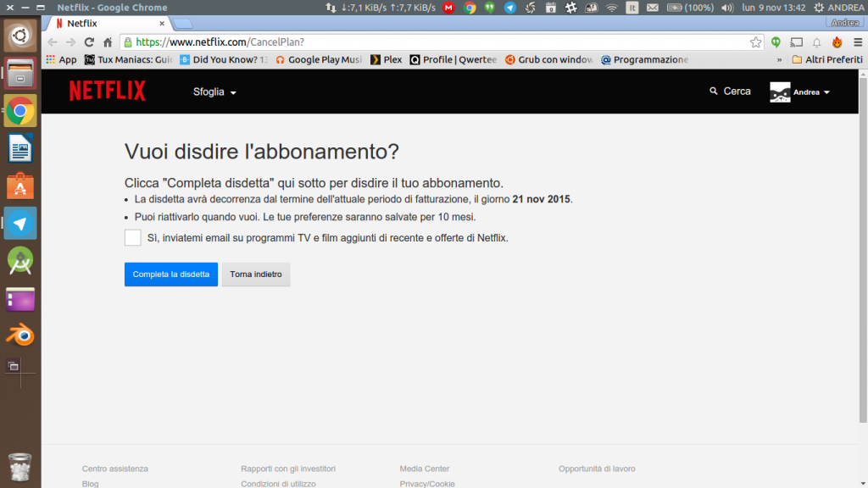This screenshot has height=488, width=868.
Task: Open Rapporti con gli investitori link
Action: pyautogui.click(x=288, y=469)
